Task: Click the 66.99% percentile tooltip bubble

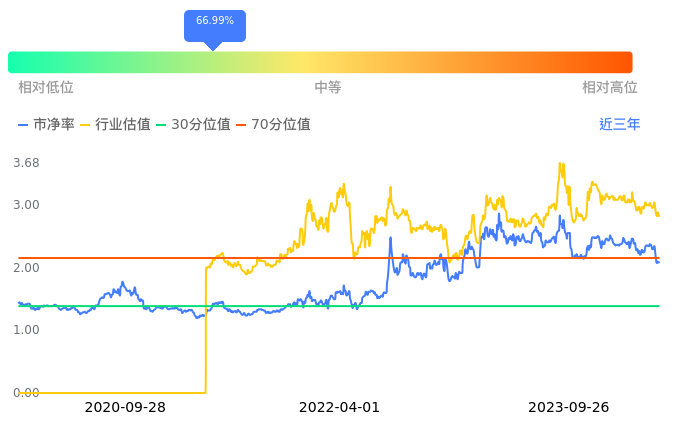Action: [214, 22]
